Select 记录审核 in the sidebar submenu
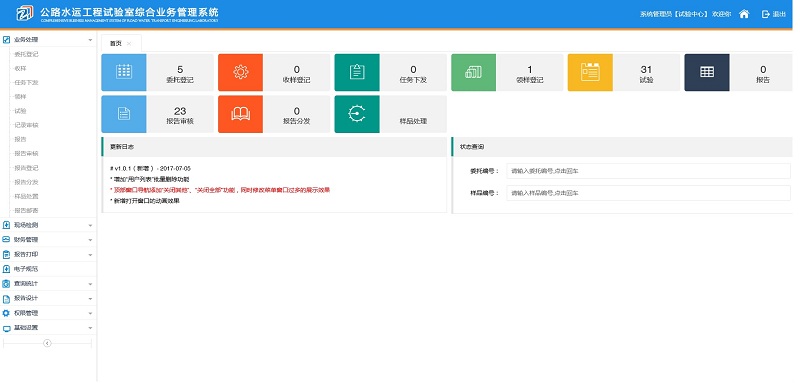The width and height of the screenshot is (800, 383). pos(26,125)
